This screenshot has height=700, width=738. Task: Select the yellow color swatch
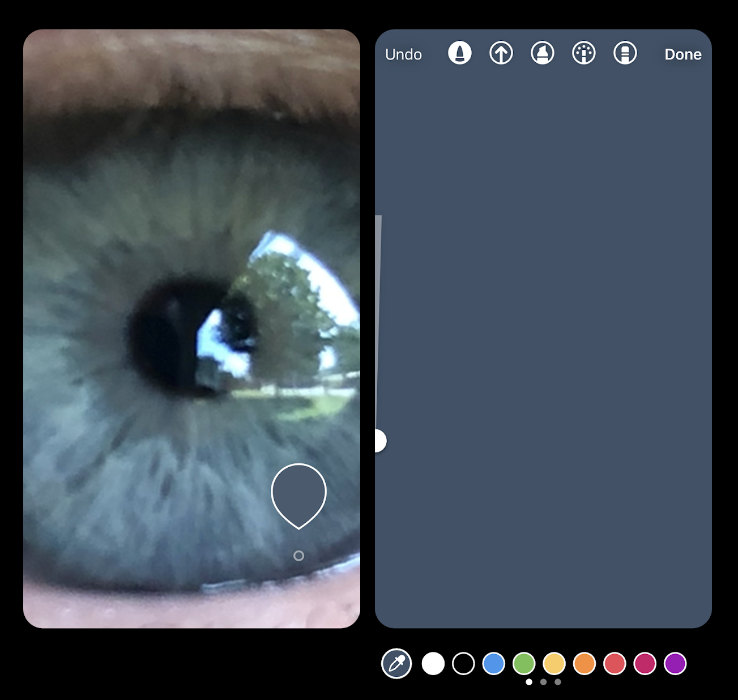554,663
